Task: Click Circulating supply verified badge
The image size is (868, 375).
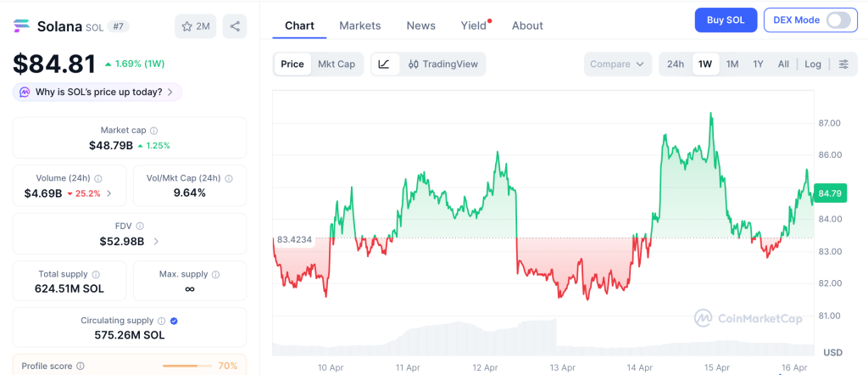Action: point(174,321)
